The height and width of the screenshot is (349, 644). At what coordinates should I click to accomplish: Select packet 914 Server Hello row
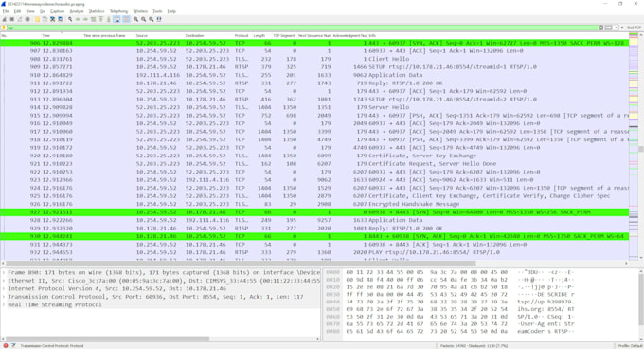click(x=314, y=107)
